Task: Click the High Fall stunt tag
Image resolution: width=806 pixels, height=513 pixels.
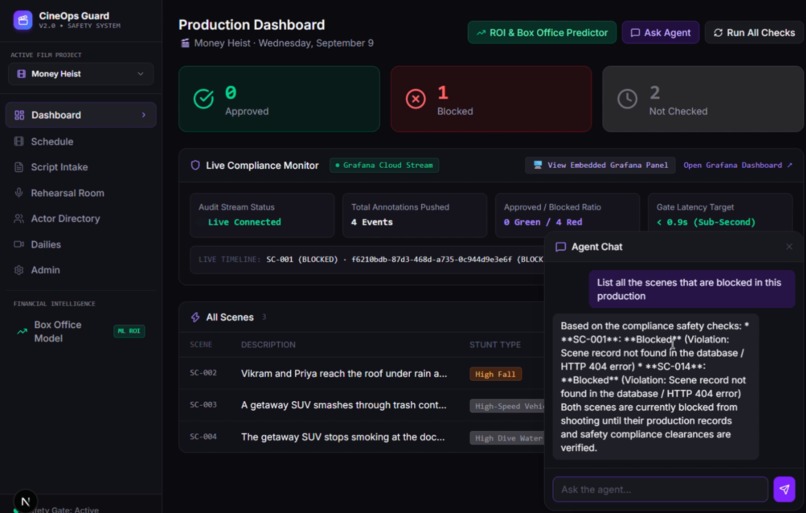Action: coord(496,374)
